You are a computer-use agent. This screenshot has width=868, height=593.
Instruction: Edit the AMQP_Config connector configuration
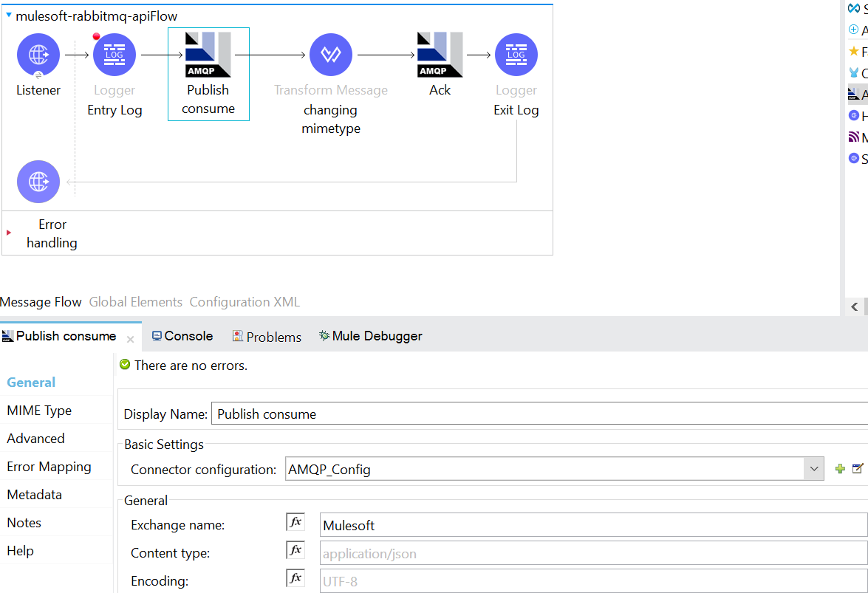point(858,469)
